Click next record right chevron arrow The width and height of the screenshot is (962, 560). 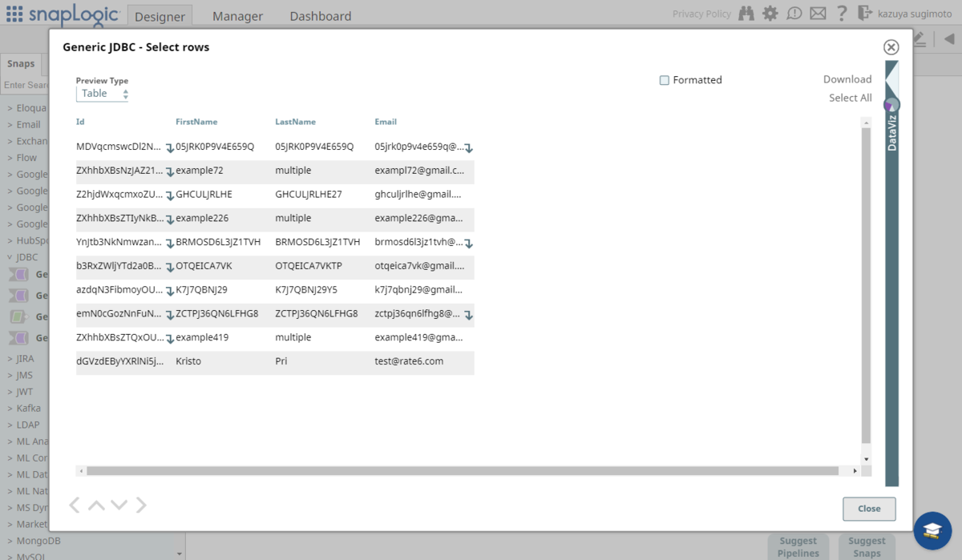[x=142, y=505]
